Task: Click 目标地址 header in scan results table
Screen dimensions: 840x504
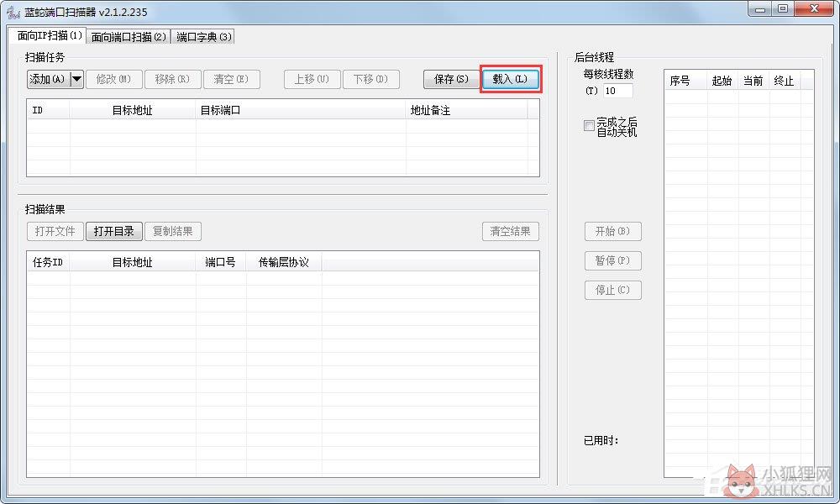Action: coord(133,262)
